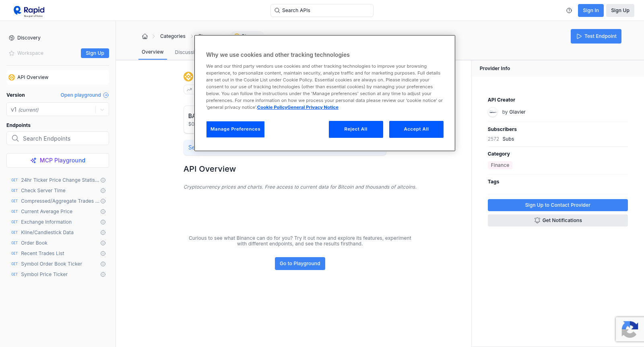Open the Rapid logo home link
Viewport: 644px width, 347px height.
coord(29,11)
